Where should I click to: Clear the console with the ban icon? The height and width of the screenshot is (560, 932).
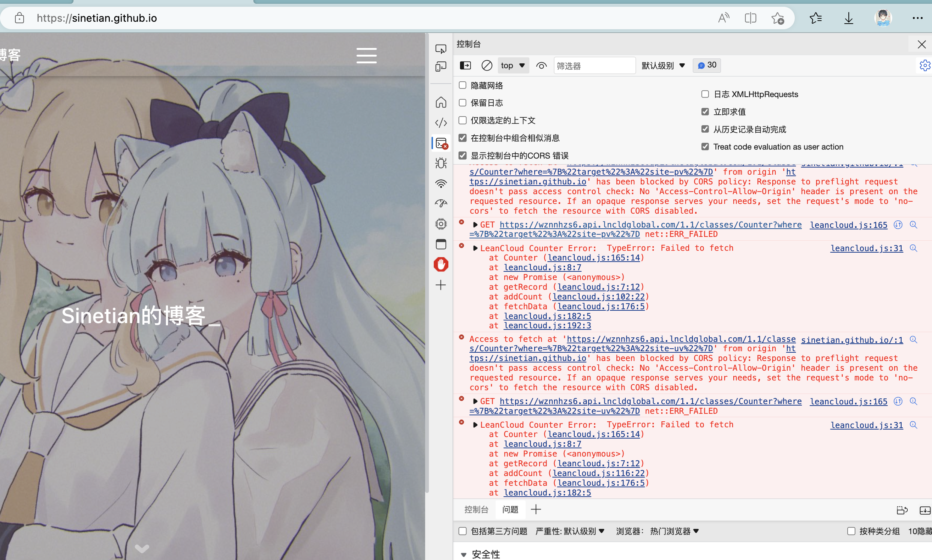[487, 66]
